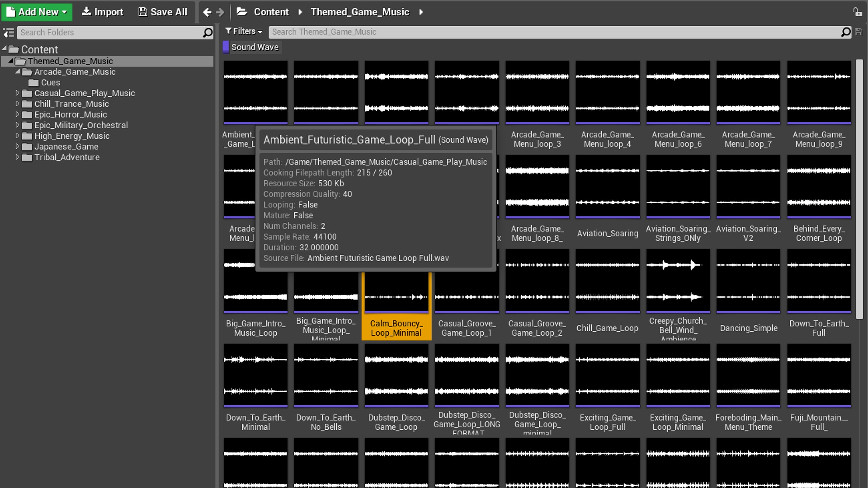Click the save search icon

tap(859, 32)
